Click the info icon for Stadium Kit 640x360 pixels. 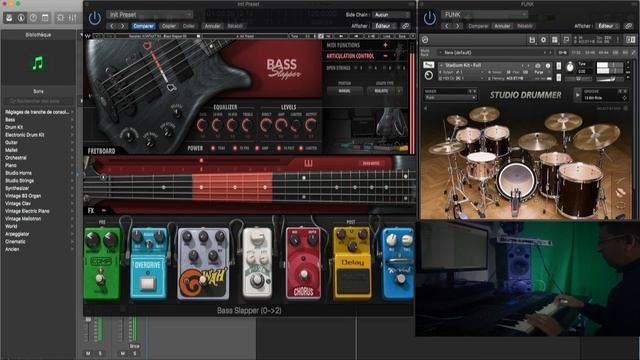(x=548, y=66)
